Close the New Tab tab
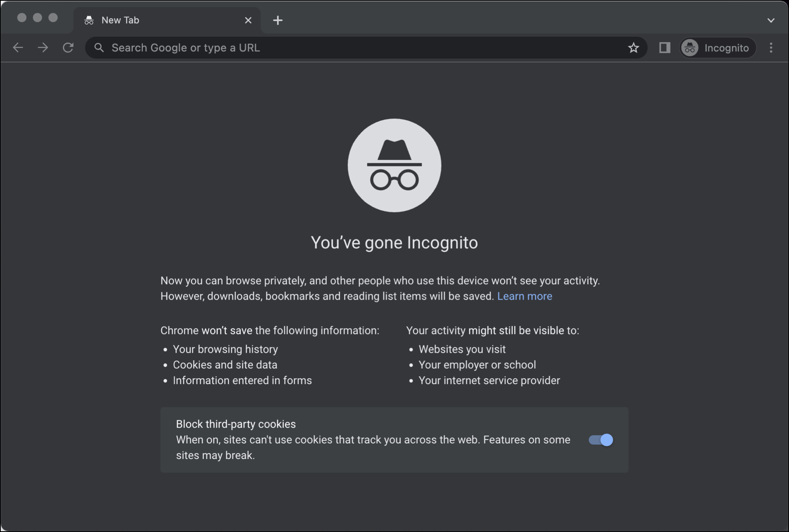789x532 pixels. (248, 20)
